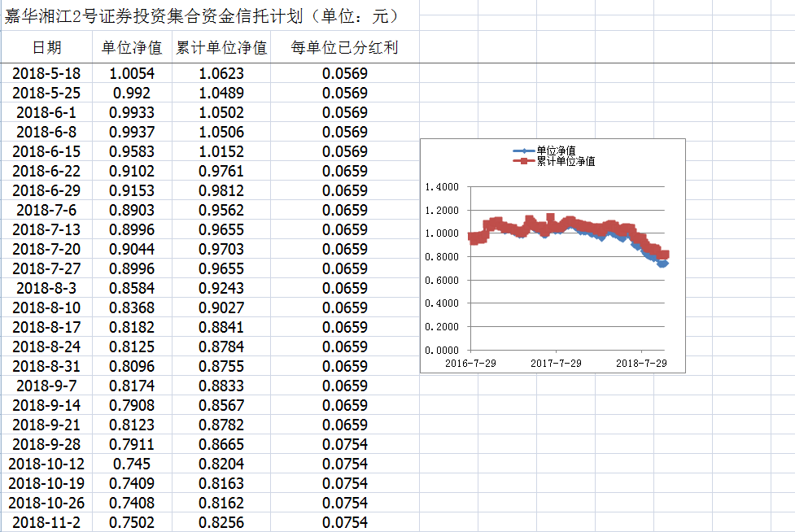Image resolution: width=795 pixels, height=532 pixels.
Task: Select cumulative value 0.9562
Action: point(221,210)
